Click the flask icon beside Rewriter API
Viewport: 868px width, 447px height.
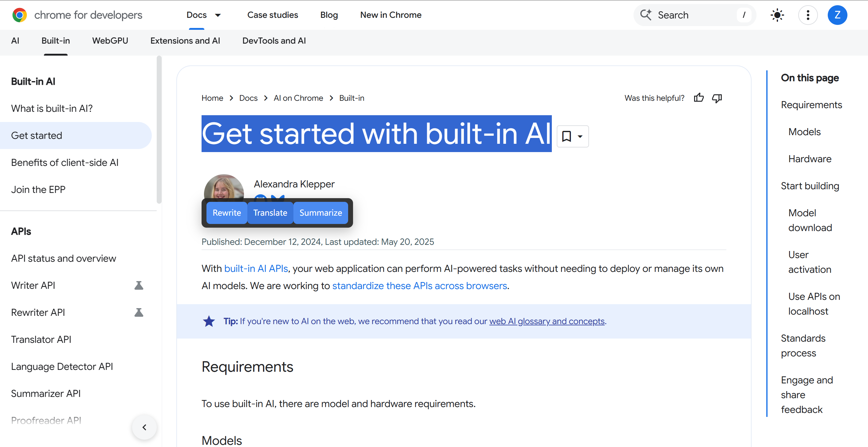(139, 312)
